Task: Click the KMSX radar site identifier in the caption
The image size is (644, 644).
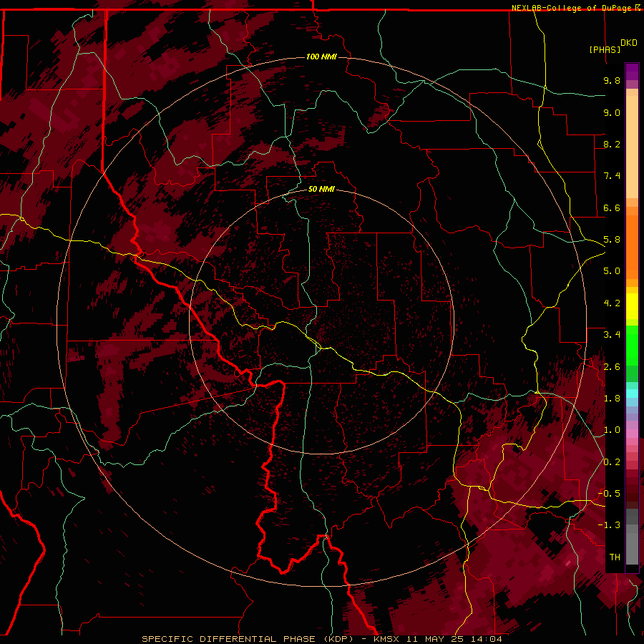Action: coord(386,639)
